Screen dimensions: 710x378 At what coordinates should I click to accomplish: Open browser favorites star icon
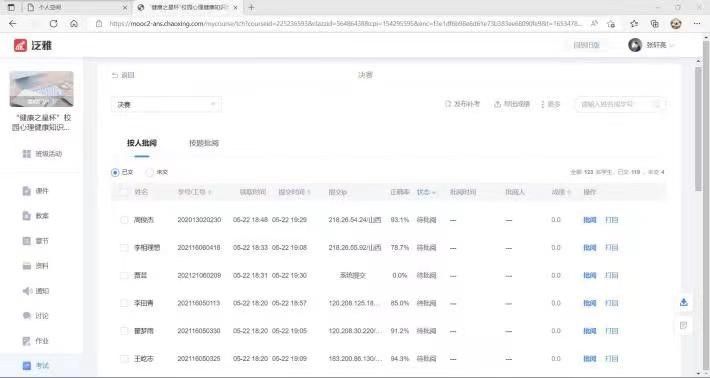pyautogui.click(x=634, y=24)
